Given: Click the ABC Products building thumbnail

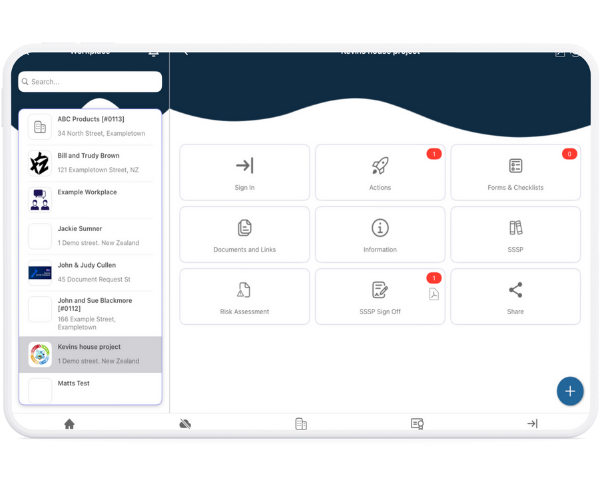Looking at the screenshot, I should (40, 127).
